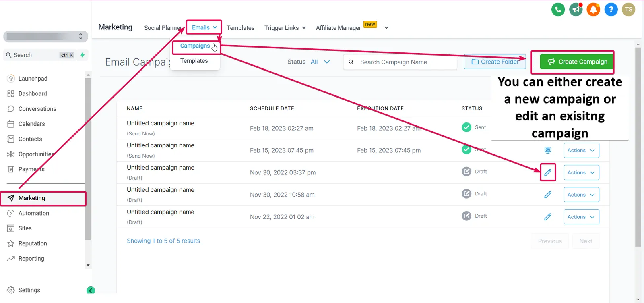Image resolution: width=644 pixels, height=303 pixels.
Task: Select Campaigns from the Emails menu
Action: click(x=195, y=46)
